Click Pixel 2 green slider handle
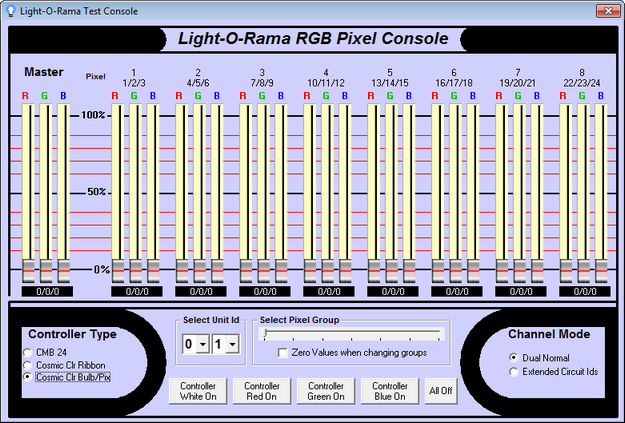This screenshot has width=625, height=423. click(x=200, y=271)
